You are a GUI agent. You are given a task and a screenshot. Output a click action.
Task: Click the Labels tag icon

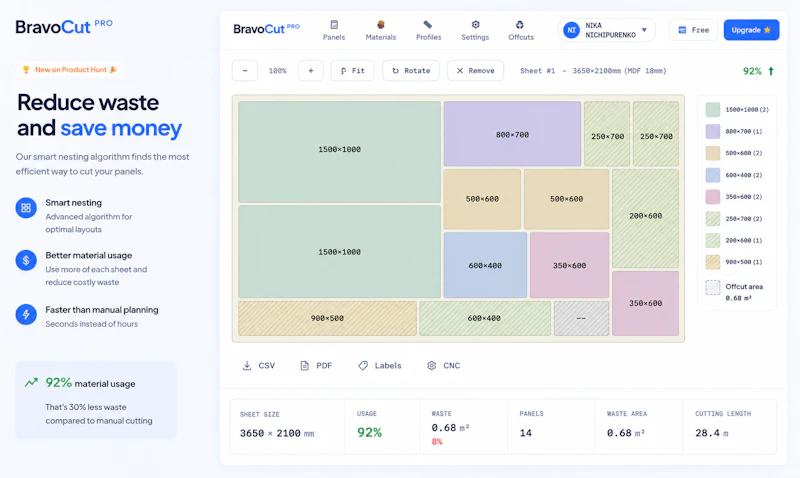363,366
